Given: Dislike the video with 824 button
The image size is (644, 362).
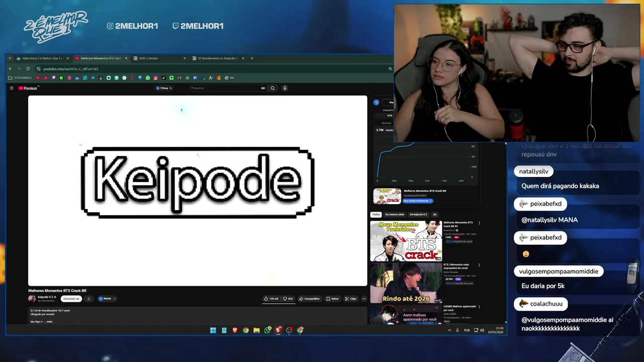Looking at the screenshot, I should click(x=288, y=299).
